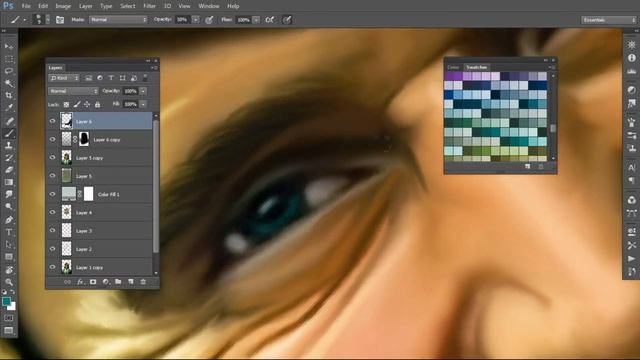This screenshot has width=640, height=360.
Task: Select the Hand tool
Action: click(9, 270)
